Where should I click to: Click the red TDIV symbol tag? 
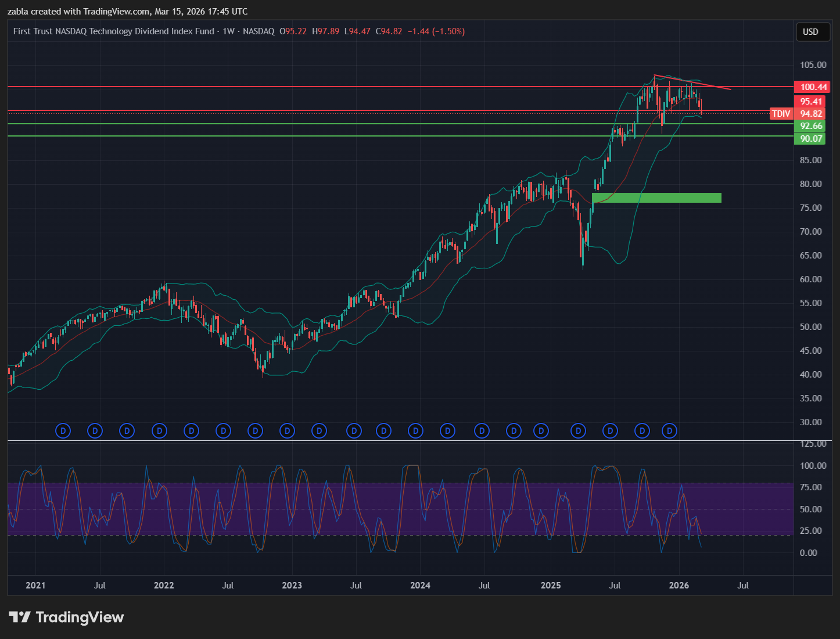click(x=781, y=114)
